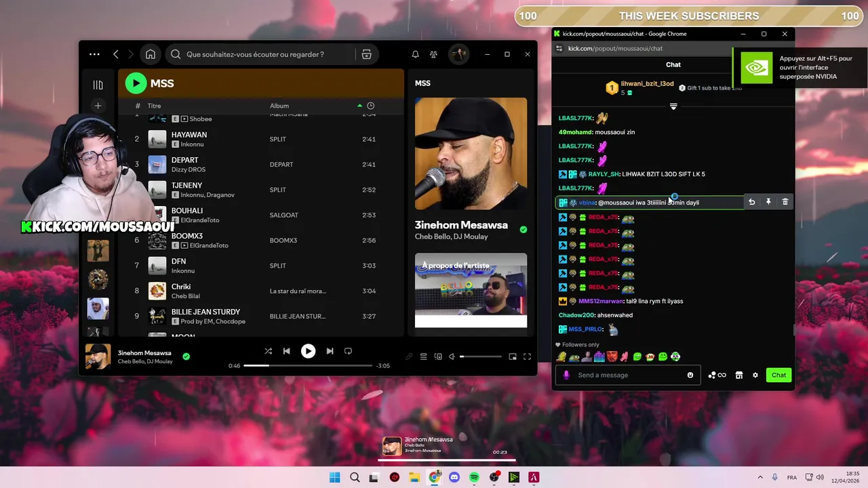868x488 pixels.
Task: Open artist link Dizzy DROS
Action: point(188,169)
